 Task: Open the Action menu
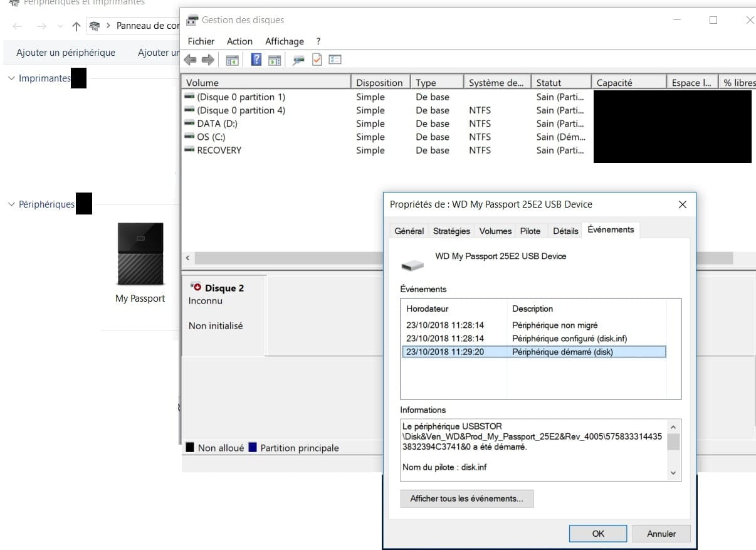[239, 41]
